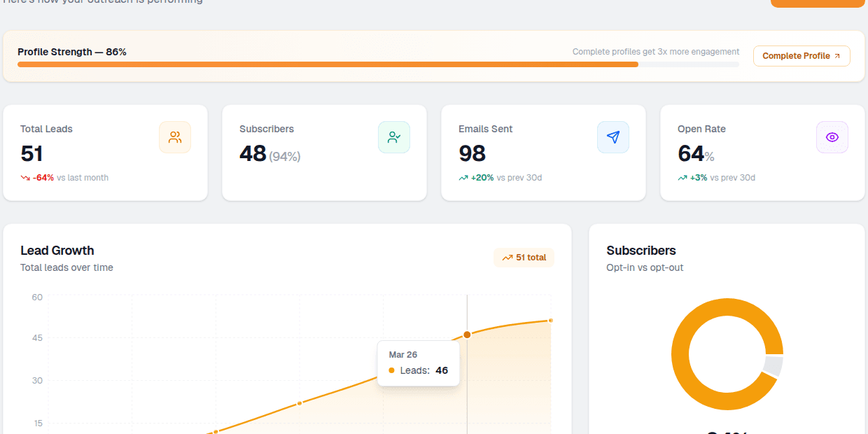Click the +3% change figure

pyautogui.click(x=699, y=178)
